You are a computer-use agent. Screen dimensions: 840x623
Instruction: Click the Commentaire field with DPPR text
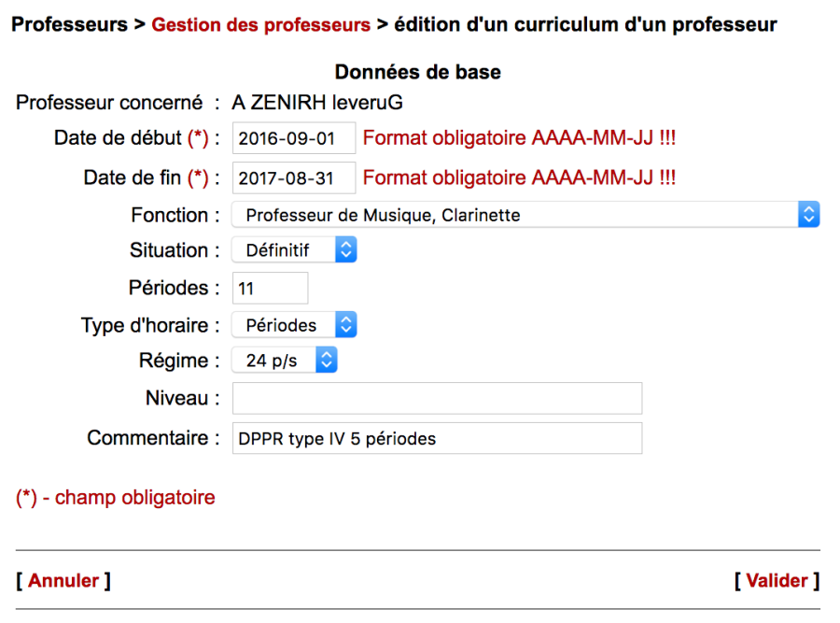436,438
